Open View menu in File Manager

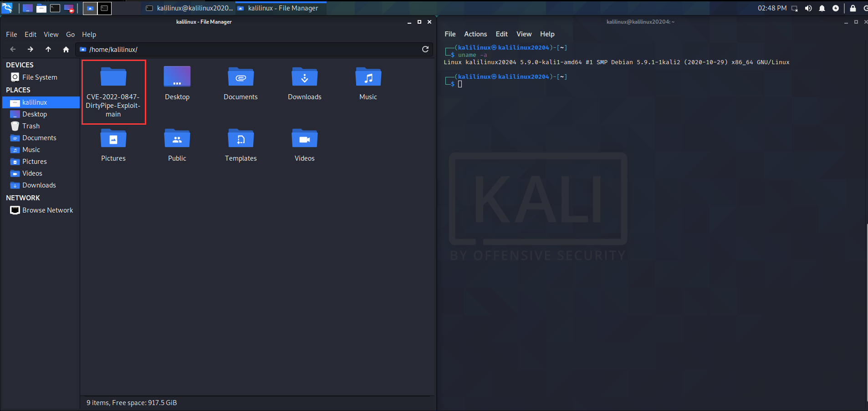(51, 35)
